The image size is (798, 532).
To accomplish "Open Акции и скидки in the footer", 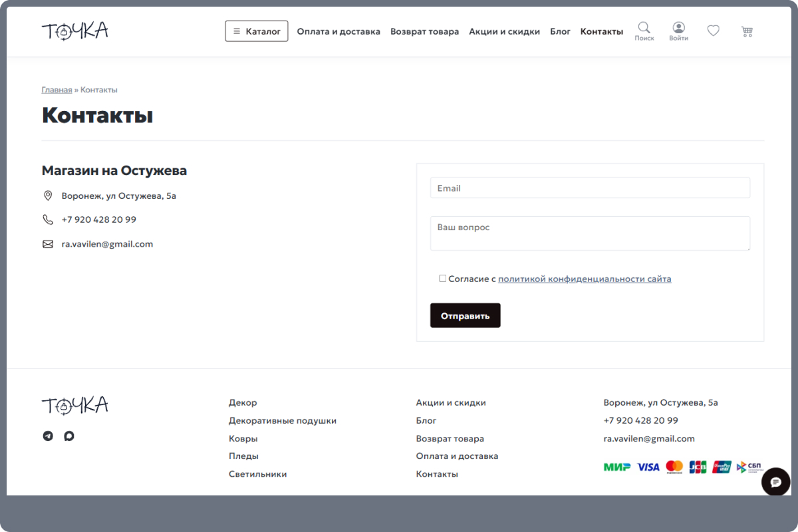I will coord(451,403).
